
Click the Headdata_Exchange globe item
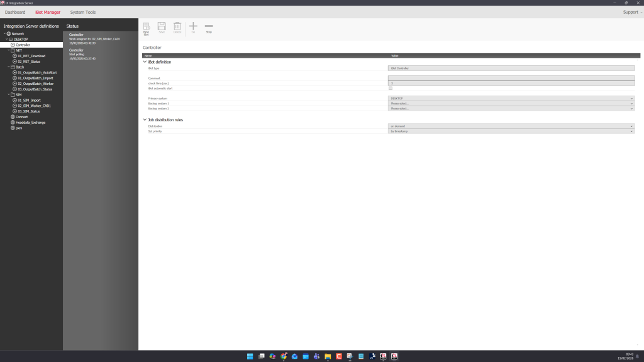pyautogui.click(x=30, y=122)
